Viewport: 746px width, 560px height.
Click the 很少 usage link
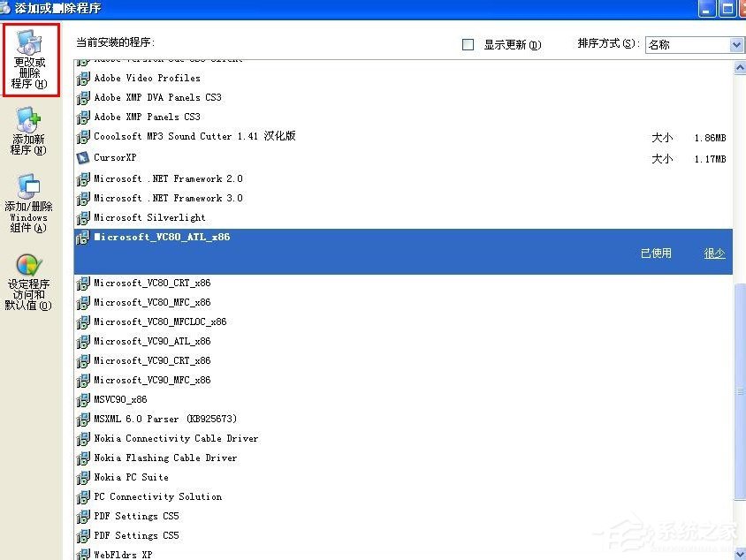713,252
